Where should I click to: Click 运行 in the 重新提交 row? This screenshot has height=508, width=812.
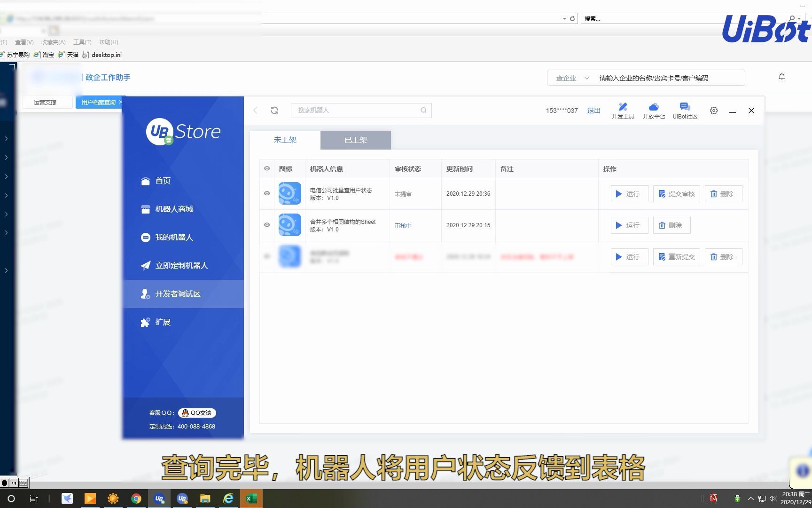tap(629, 257)
